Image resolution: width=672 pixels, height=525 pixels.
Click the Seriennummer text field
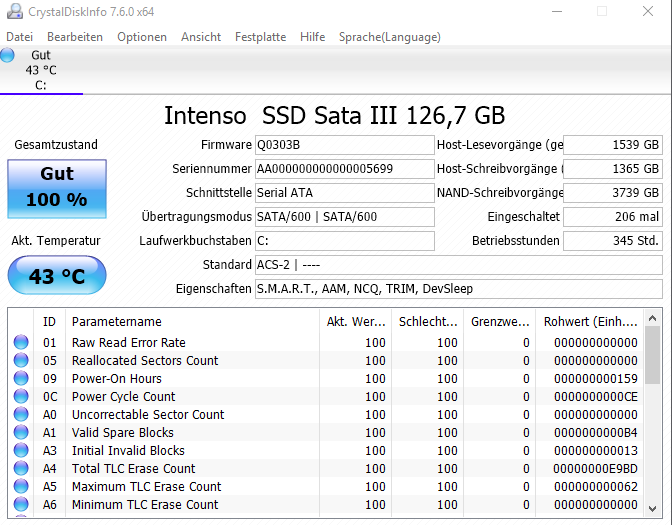click(345, 169)
